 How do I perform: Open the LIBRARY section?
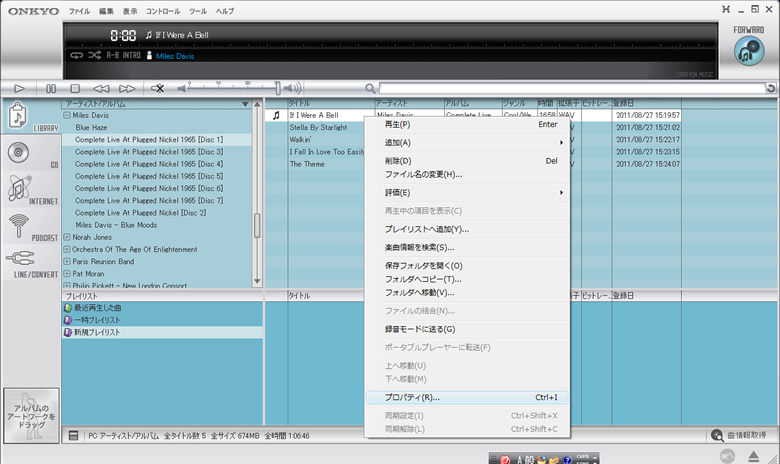32,116
